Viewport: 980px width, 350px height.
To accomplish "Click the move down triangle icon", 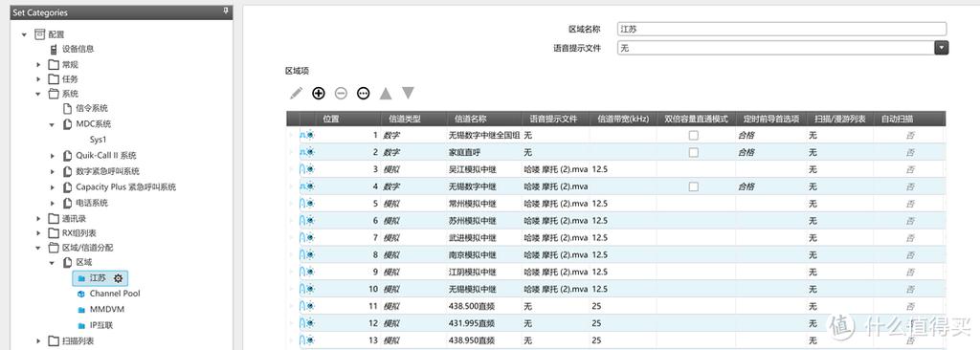I will click(x=408, y=93).
